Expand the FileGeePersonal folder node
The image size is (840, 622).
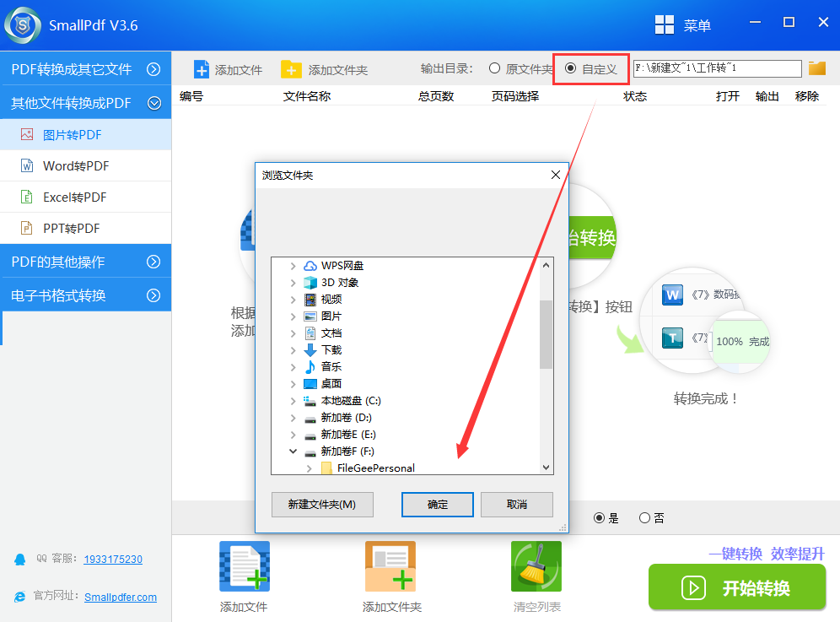click(x=310, y=468)
